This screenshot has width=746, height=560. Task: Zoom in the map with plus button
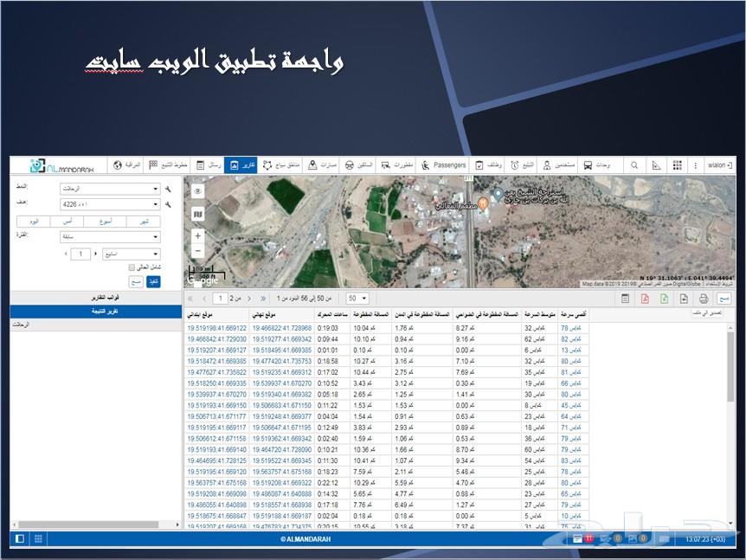[x=198, y=236]
